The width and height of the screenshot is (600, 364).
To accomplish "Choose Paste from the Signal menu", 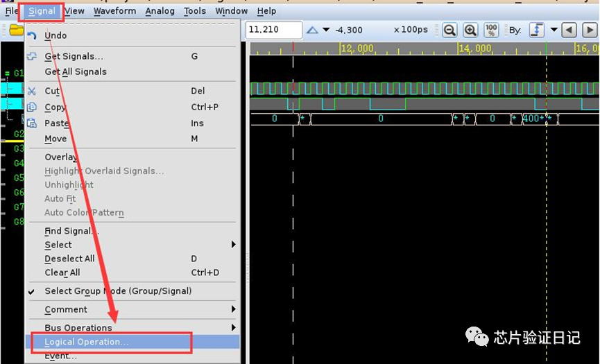I will [132, 123].
